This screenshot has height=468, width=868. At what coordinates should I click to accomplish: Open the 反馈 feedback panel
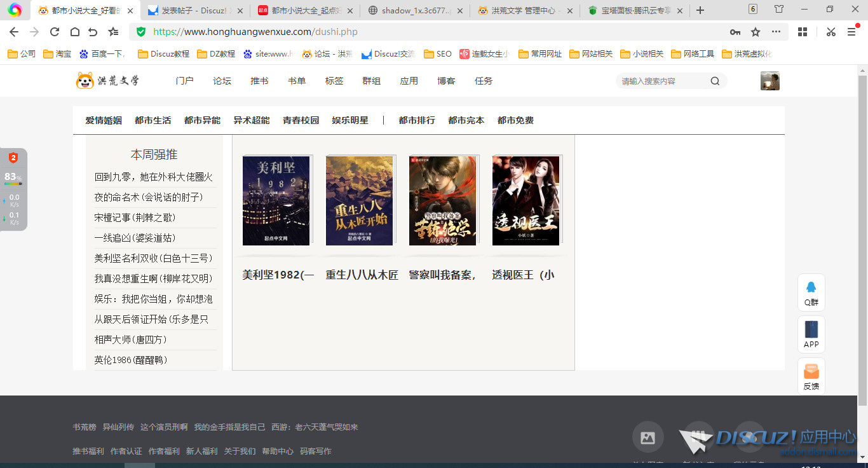(x=811, y=376)
